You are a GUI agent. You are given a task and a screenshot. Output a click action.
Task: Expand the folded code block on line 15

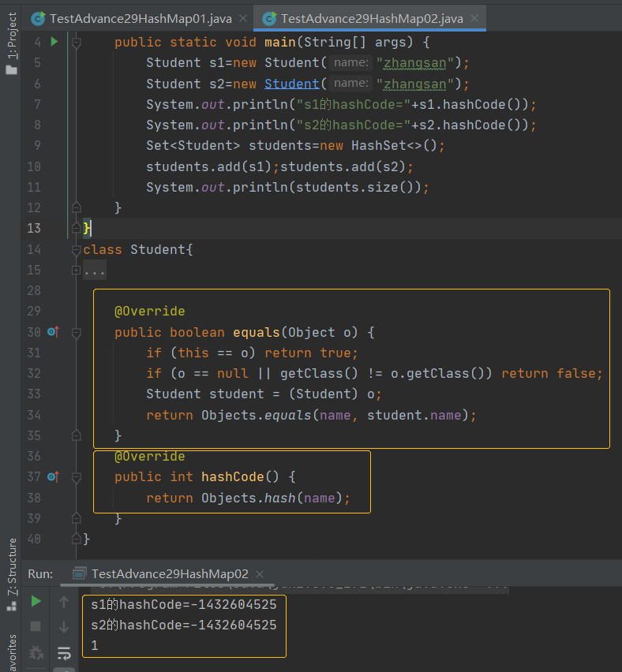tap(77, 270)
